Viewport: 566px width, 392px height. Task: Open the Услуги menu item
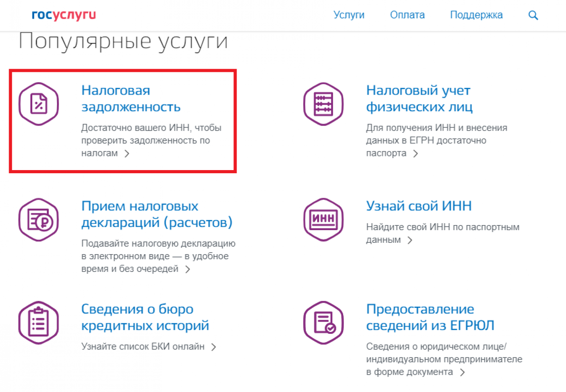tap(349, 15)
